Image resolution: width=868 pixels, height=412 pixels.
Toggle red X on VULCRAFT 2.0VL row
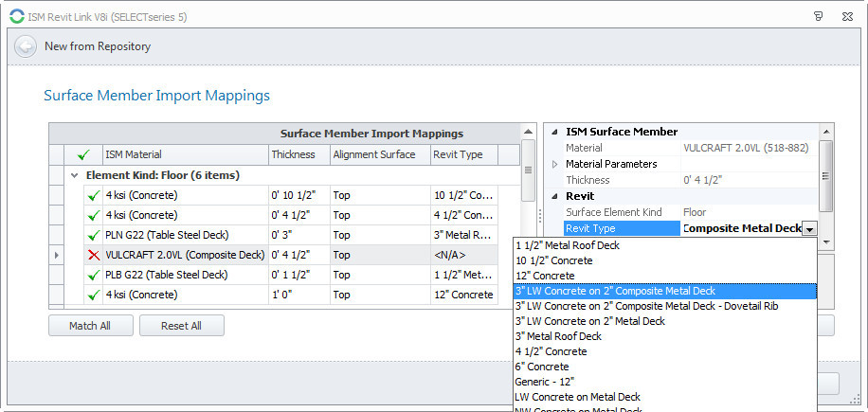click(x=94, y=255)
